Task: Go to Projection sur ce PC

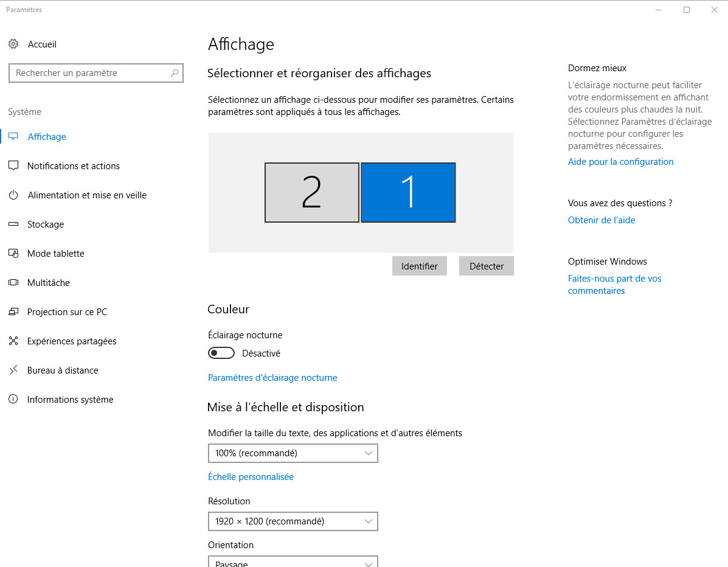Action: (67, 312)
